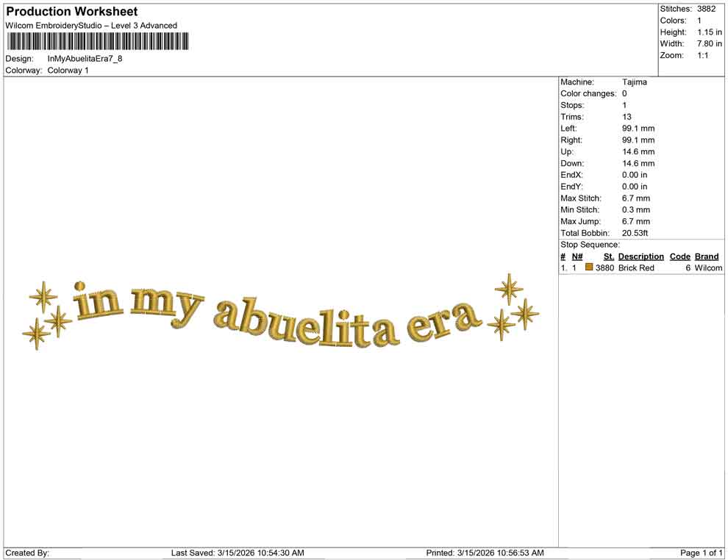Image resolution: width=728 pixels, height=560 pixels.
Task: Click the 'Max Jump:' value '6.7 mm'
Action: click(636, 221)
